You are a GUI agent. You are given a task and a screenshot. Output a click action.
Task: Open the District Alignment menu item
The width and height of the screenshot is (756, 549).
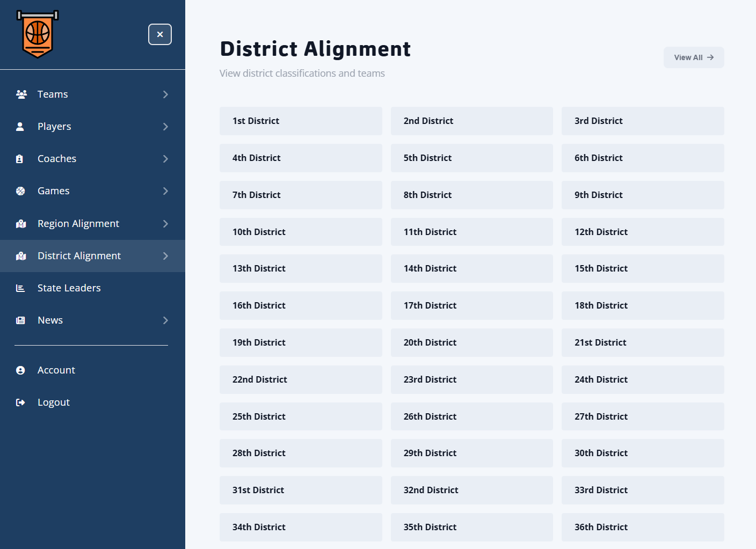click(79, 256)
